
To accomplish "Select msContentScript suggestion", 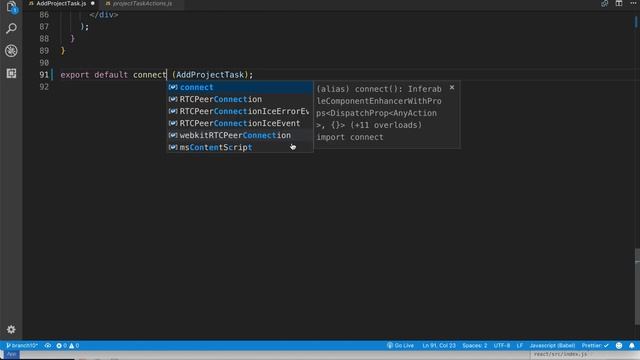I will (x=240, y=147).
